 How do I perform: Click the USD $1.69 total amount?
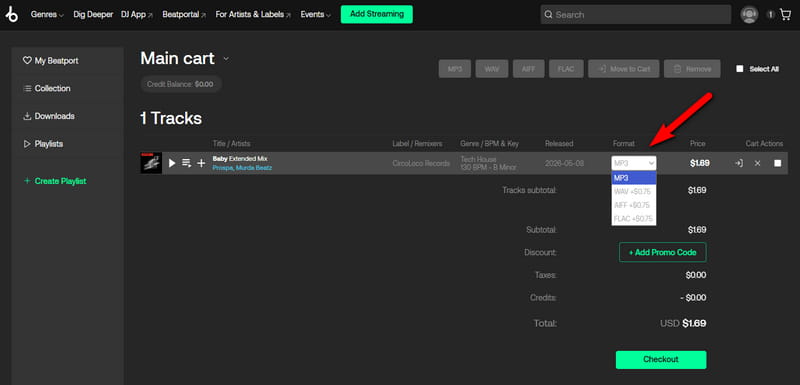coord(683,323)
